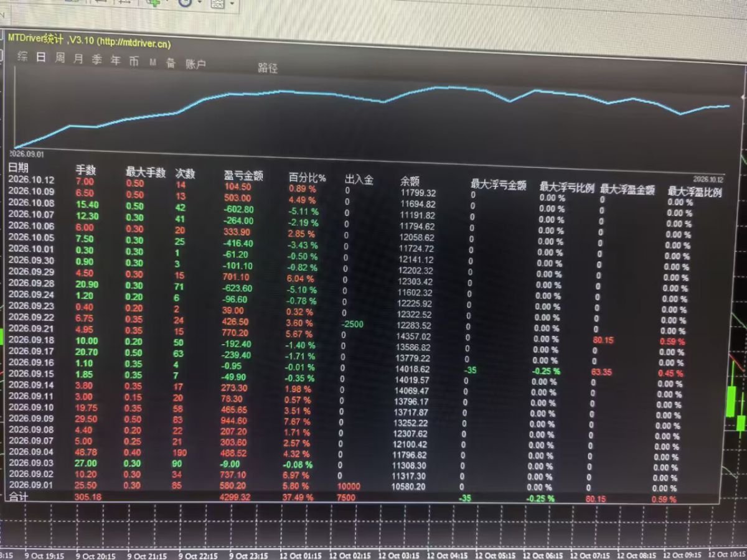
Task: Click the 出入金 column header
Action: click(359, 180)
